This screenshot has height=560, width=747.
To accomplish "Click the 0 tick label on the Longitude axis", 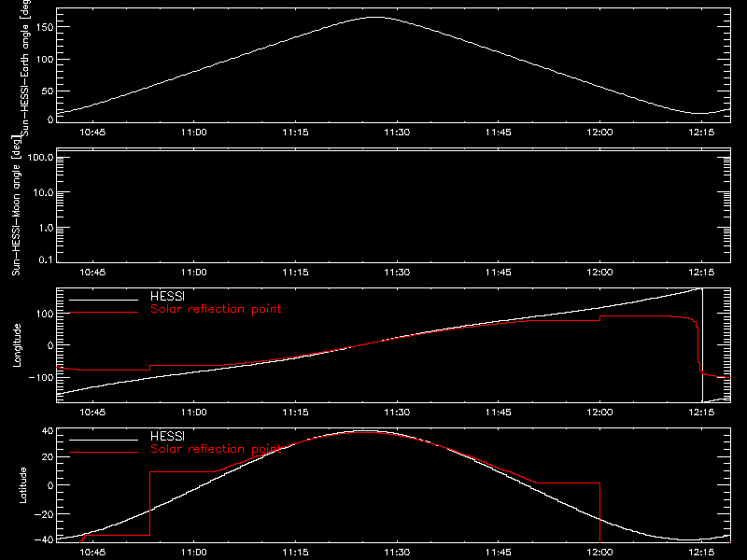I will (50, 345).
